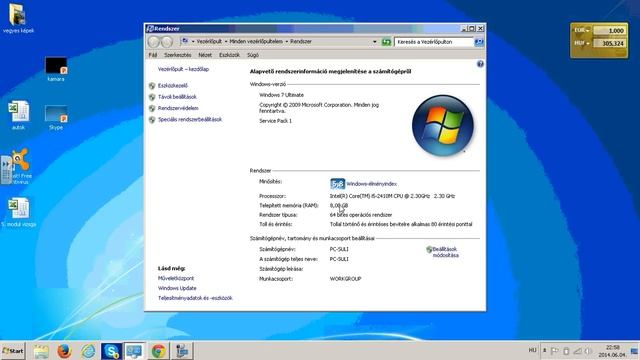640x360 pixels.
Task: Click the last pinned taskbar icon after Chrome
Action: tap(182, 351)
